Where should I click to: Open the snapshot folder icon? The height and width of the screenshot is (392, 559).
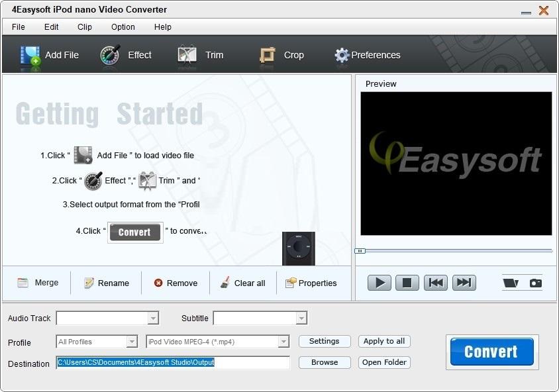[x=511, y=283]
